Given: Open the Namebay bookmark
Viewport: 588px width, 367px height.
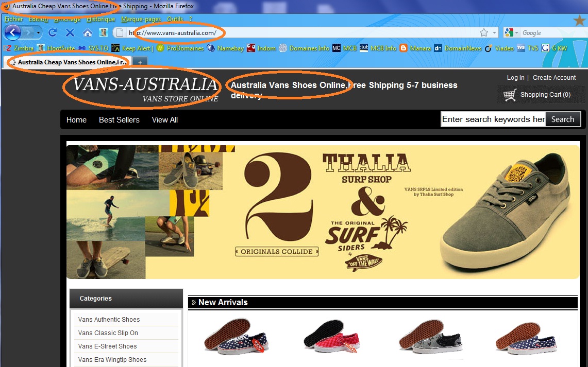Looking at the screenshot, I should 225,48.
